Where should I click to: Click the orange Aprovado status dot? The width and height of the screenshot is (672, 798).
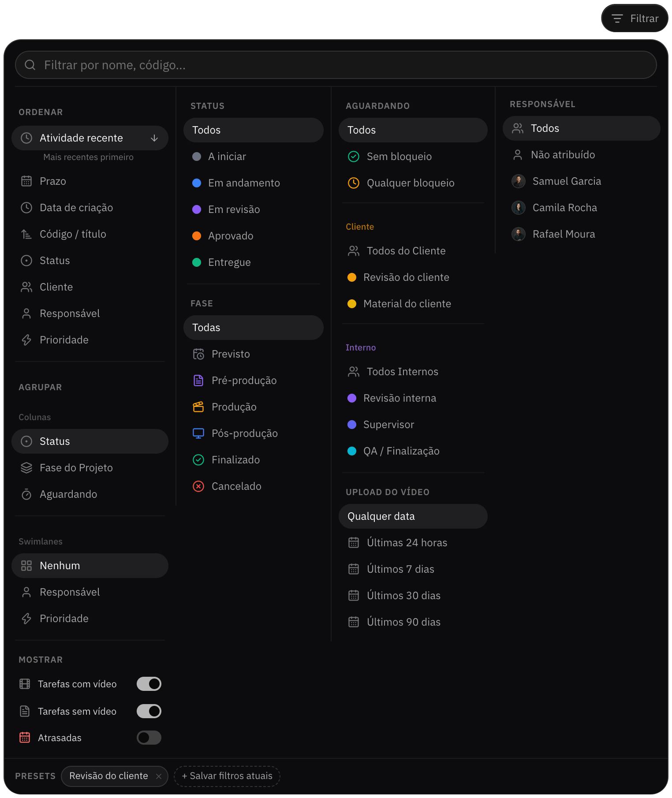point(197,236)
